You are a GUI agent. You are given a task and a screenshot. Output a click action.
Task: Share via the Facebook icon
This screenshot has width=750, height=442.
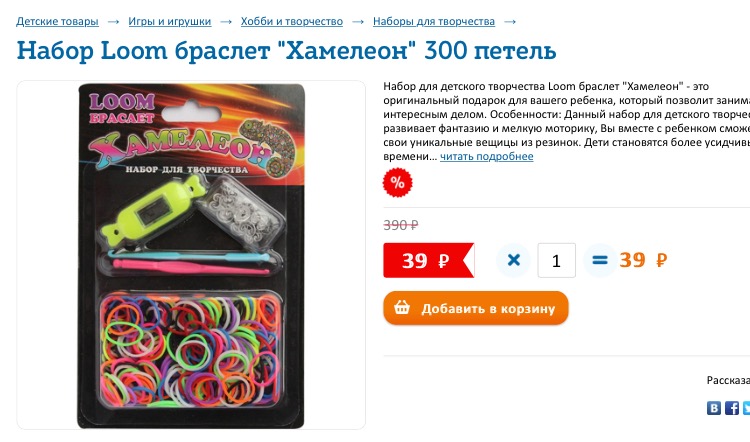coord(732,408)
